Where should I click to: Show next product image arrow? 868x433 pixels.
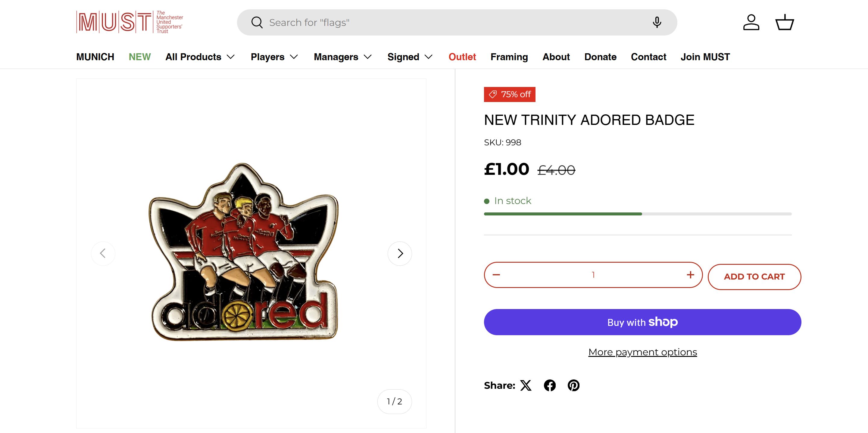(x=400, y=253)
